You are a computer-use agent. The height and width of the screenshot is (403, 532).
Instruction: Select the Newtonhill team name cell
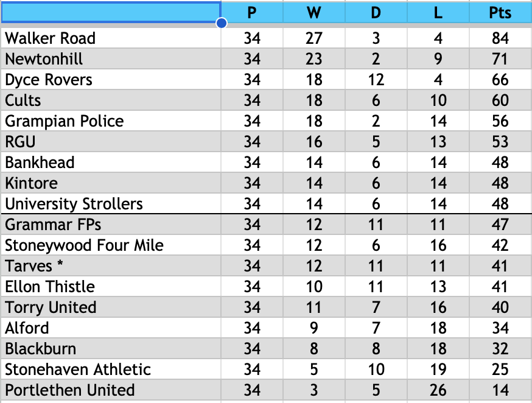111,58
